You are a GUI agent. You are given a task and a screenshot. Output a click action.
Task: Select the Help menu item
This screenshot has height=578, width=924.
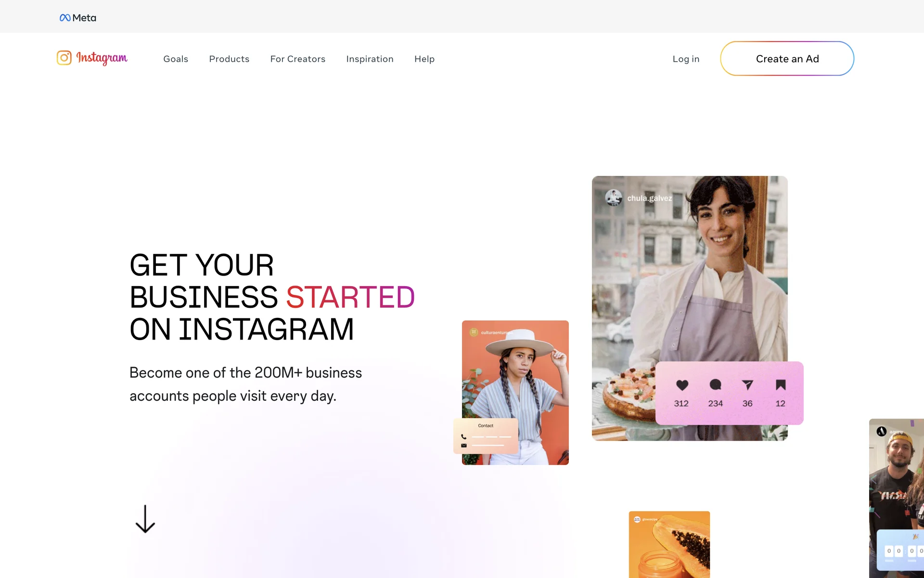pos(424,59)
